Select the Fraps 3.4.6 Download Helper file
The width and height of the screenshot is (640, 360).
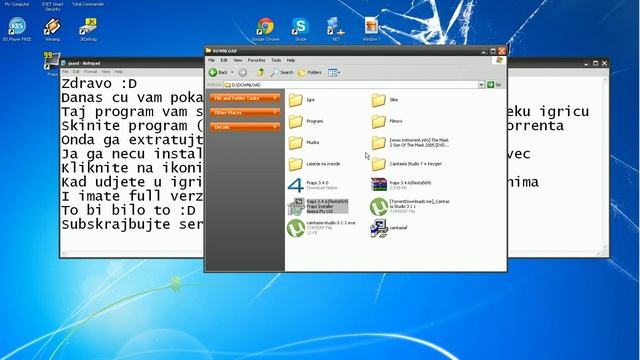313,185
